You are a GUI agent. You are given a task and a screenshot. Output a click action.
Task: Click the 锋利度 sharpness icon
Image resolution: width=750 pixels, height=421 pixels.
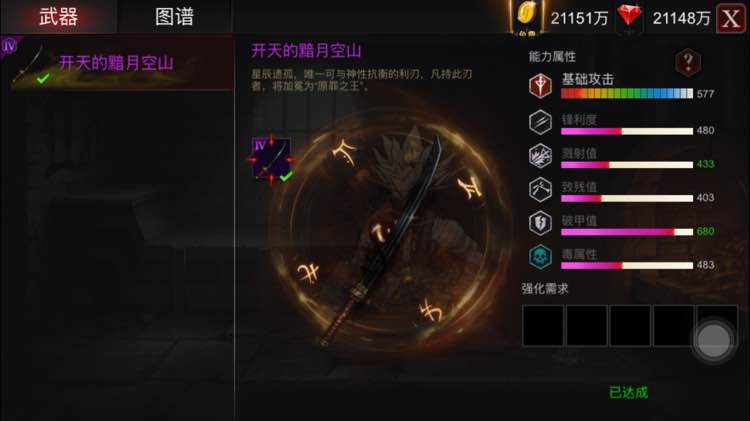[540, 122]
